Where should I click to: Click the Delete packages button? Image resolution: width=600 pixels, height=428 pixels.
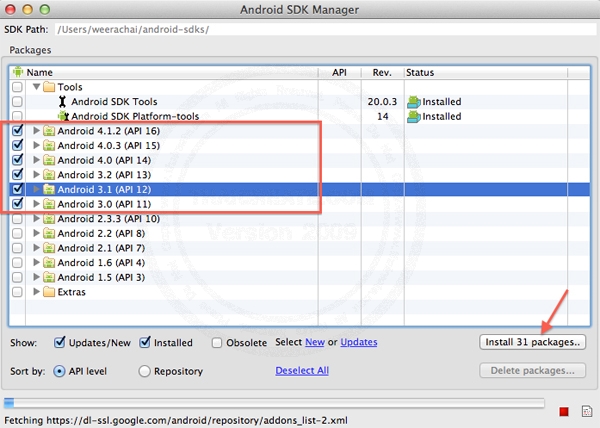point(532,371)
